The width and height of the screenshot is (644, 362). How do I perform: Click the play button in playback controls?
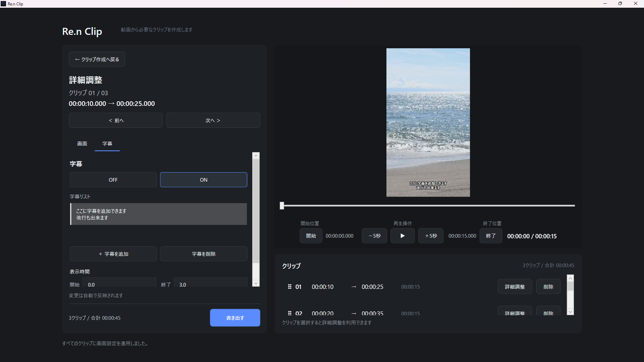pos(402,236)
